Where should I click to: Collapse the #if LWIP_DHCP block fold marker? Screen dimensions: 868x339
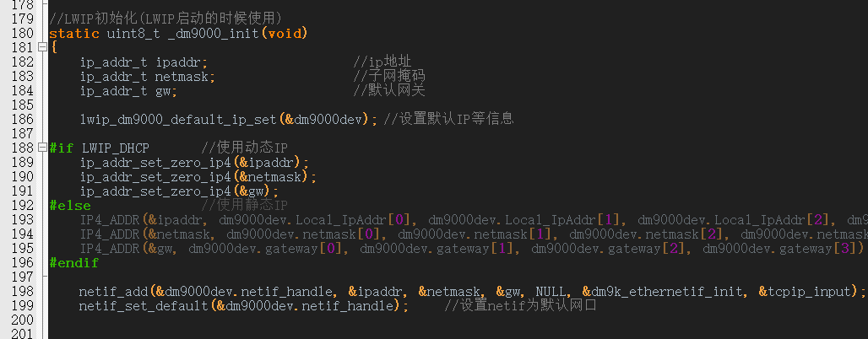[x=42, y=148]
